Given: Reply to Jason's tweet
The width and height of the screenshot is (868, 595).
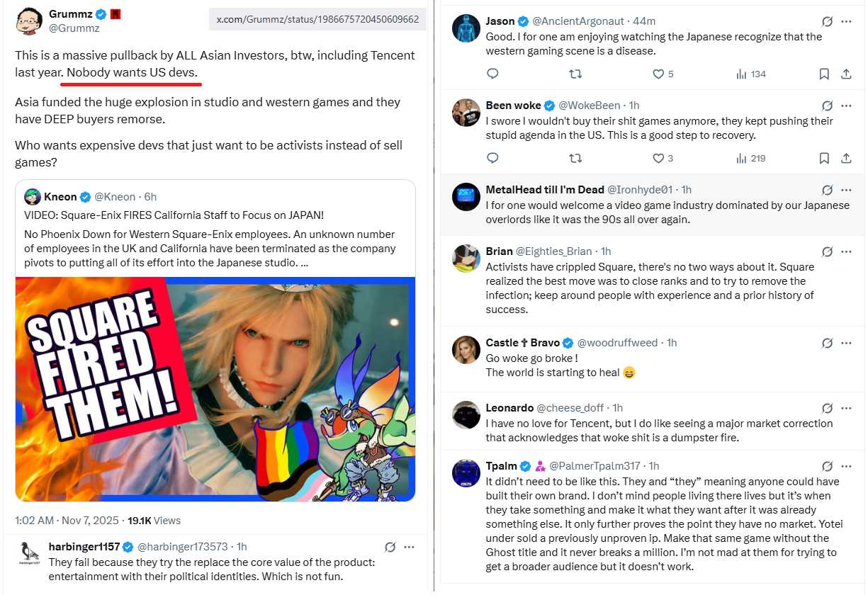Looking at the screenshot, I should pyautogui.click(x=493, y=74).
